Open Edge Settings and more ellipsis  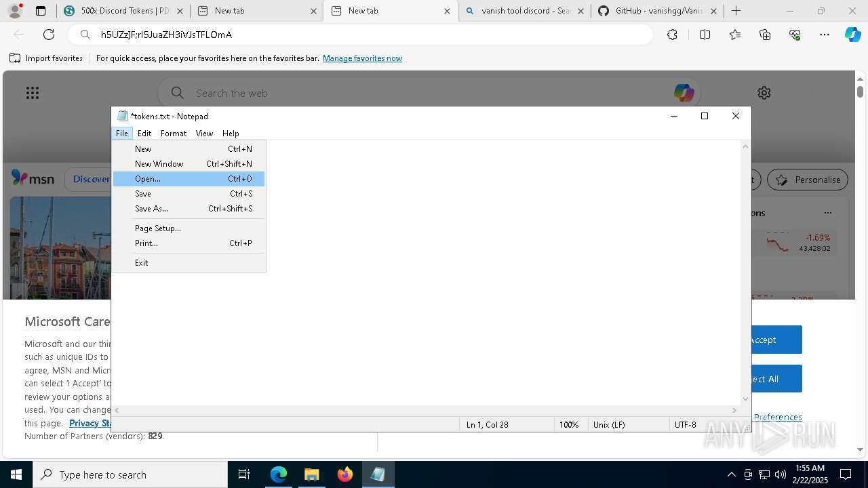[x=825, y=35]
